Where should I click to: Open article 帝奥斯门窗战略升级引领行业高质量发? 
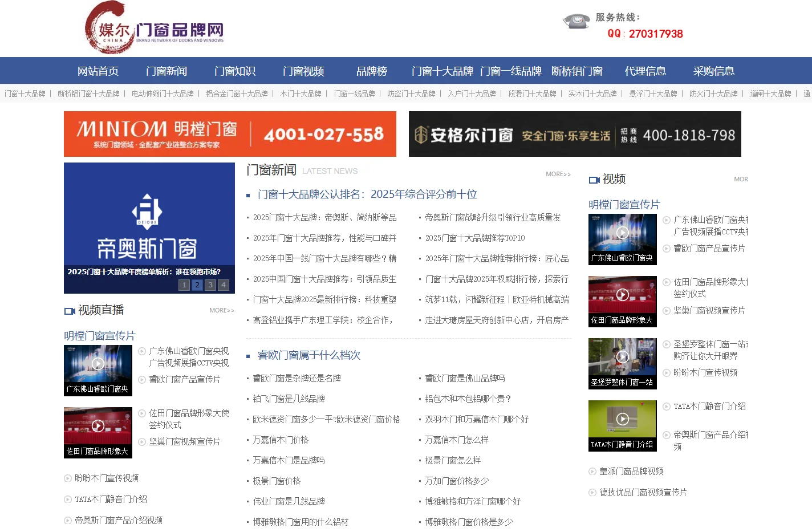(493, 218)
